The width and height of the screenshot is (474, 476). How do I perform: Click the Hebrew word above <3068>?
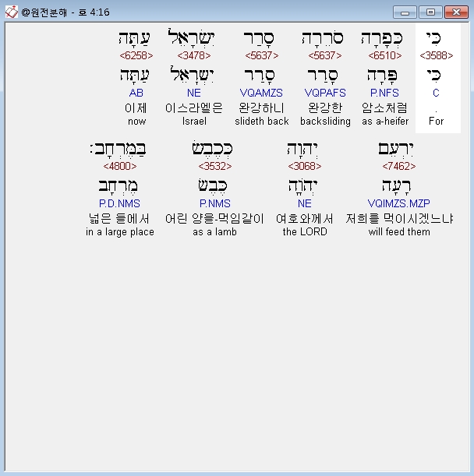click(x=302, y=149)
